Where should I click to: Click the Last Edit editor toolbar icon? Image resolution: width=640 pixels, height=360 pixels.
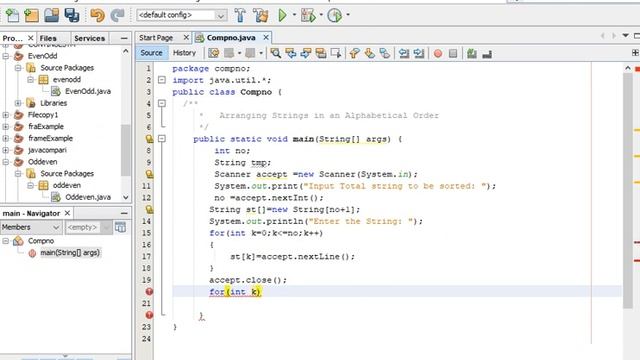(213, 53)
